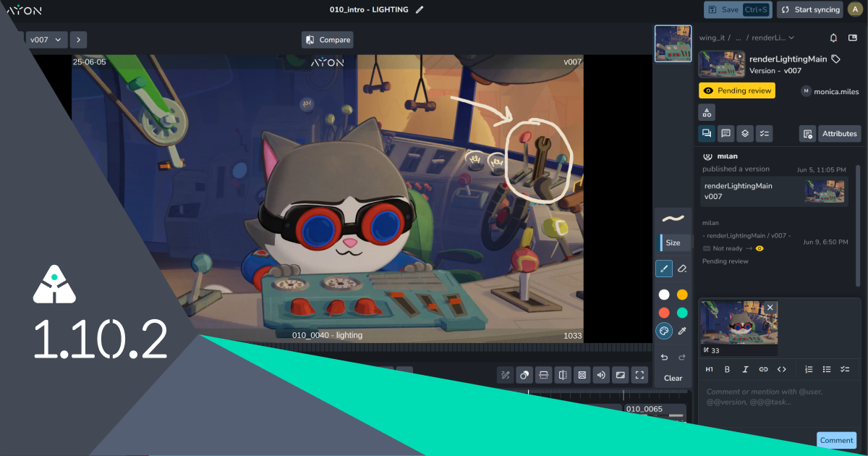Click the shapes icon under Pending review
This screenshot has width=868, height=456.
[707, 112]
